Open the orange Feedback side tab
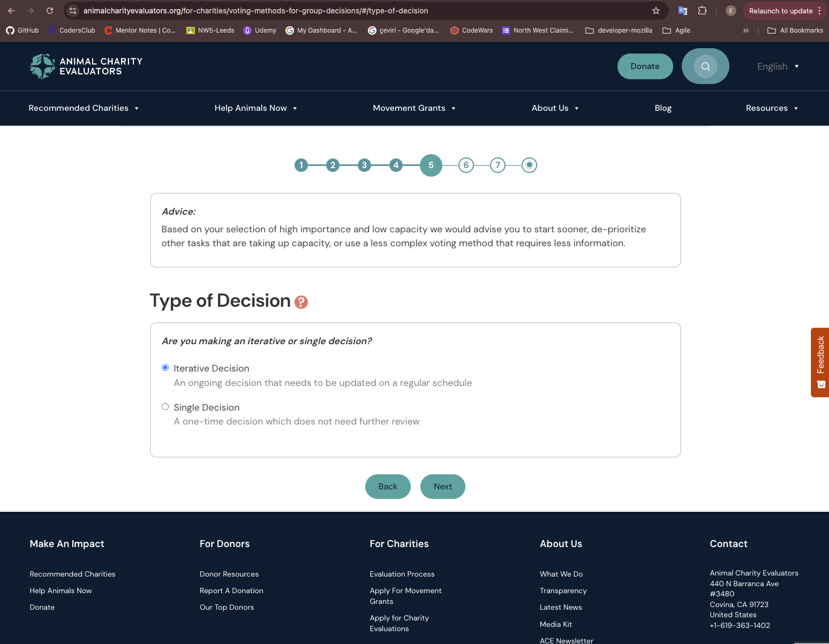829x644 pixels. click(820, 362)
